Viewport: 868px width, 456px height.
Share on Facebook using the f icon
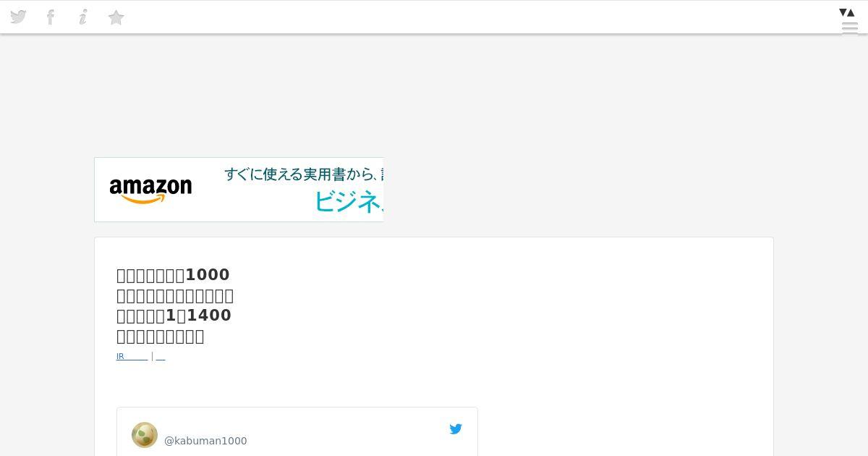51,17
